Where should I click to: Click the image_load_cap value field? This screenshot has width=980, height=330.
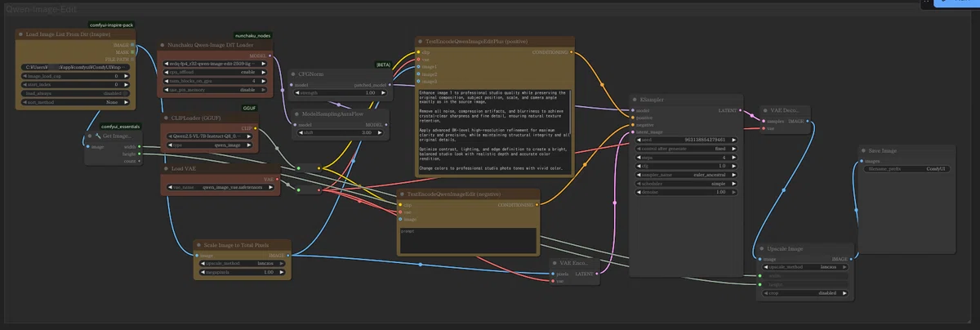tap(77, 75)
